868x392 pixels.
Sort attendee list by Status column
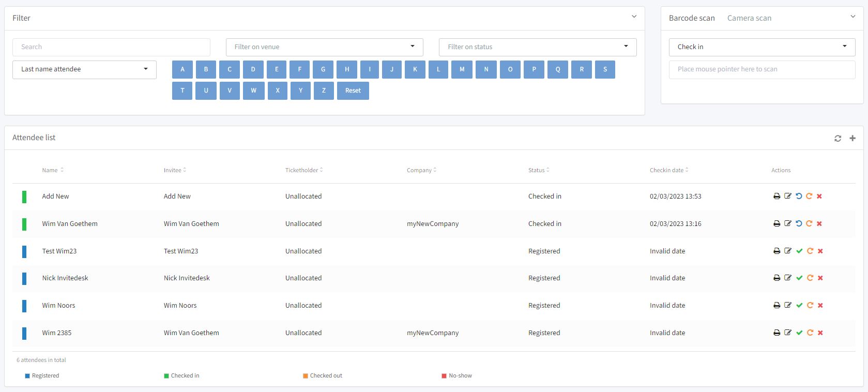[539, 170]
